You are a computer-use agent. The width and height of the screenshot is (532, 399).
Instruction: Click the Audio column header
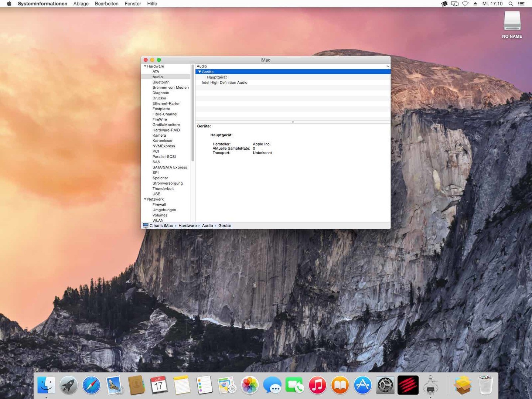(202, 66)
